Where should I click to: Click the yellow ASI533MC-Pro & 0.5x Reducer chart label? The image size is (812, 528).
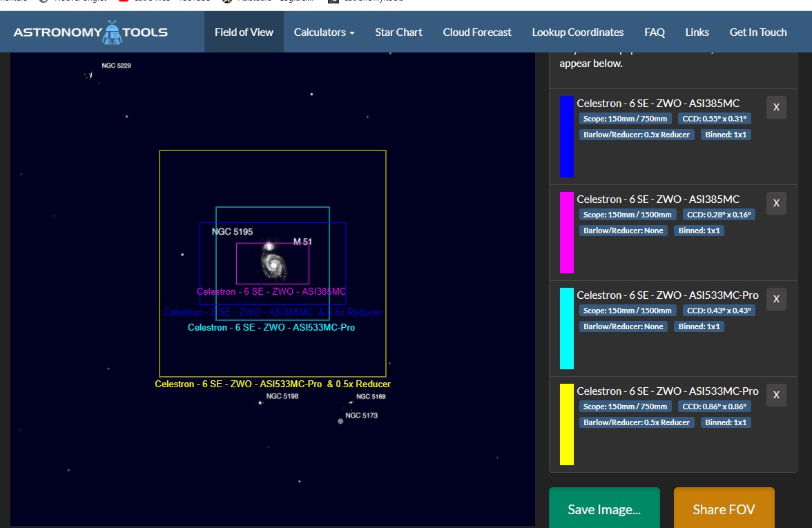pos(272,384)
